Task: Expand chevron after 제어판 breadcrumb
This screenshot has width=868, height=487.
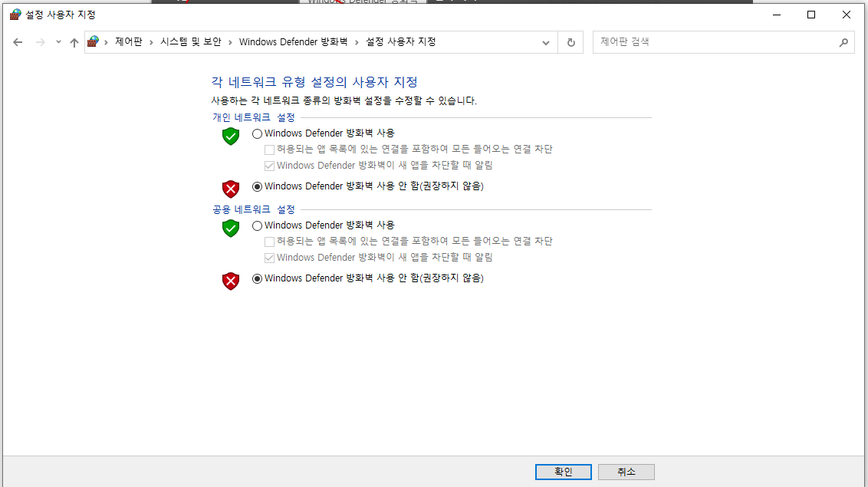Action: [x=151, y=42]
